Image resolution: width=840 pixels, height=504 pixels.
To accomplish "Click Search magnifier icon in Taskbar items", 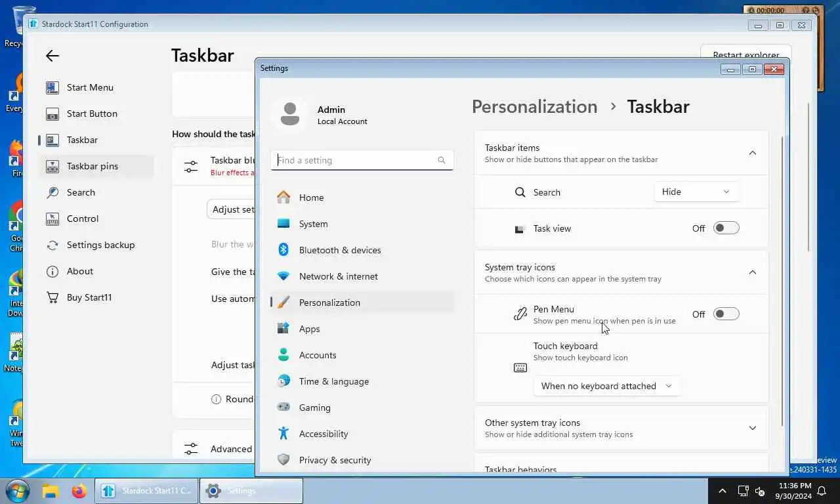I will coord(520,192).
